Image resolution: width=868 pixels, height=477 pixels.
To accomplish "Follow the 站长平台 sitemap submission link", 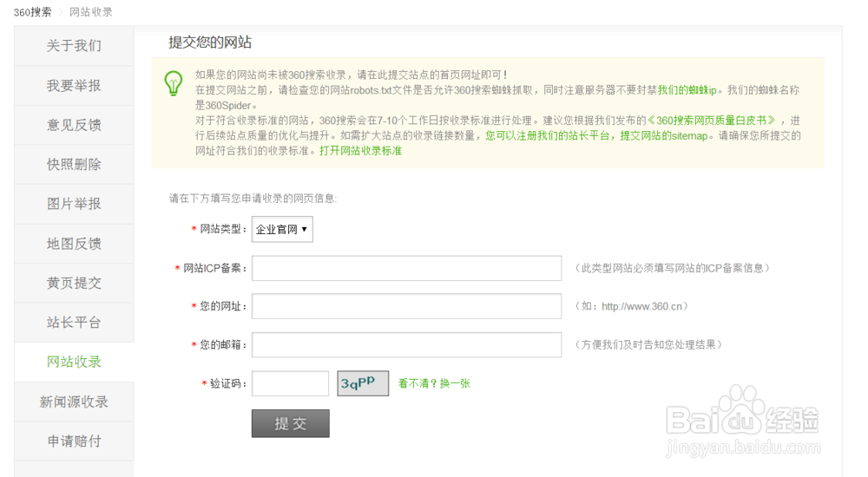I will [596, 135].
